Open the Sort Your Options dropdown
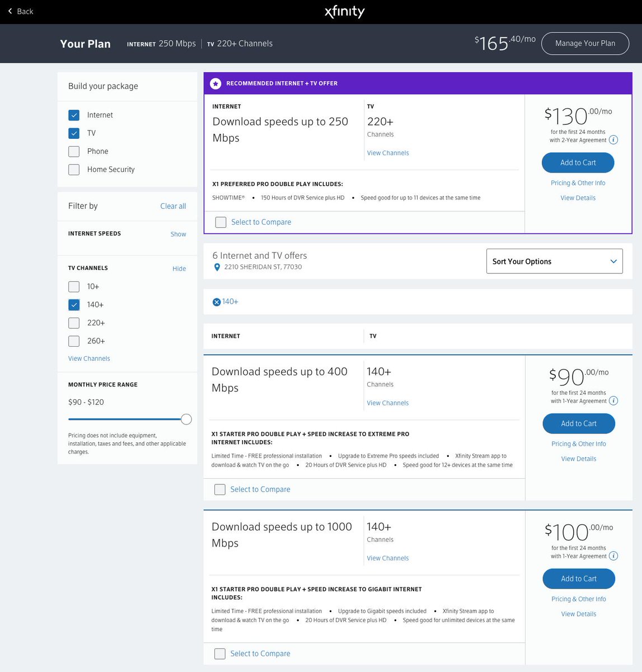 point(555,262)
